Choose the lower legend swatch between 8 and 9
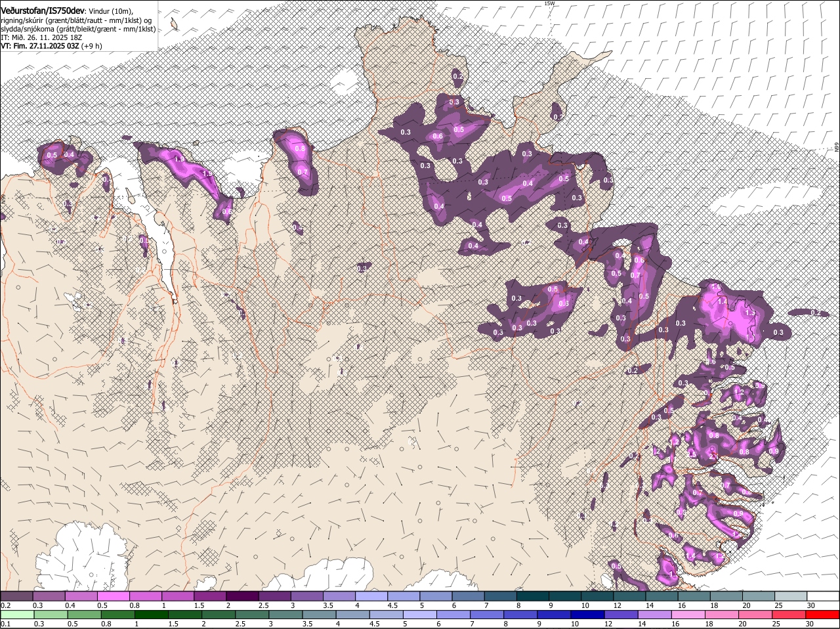 (520, 615)
